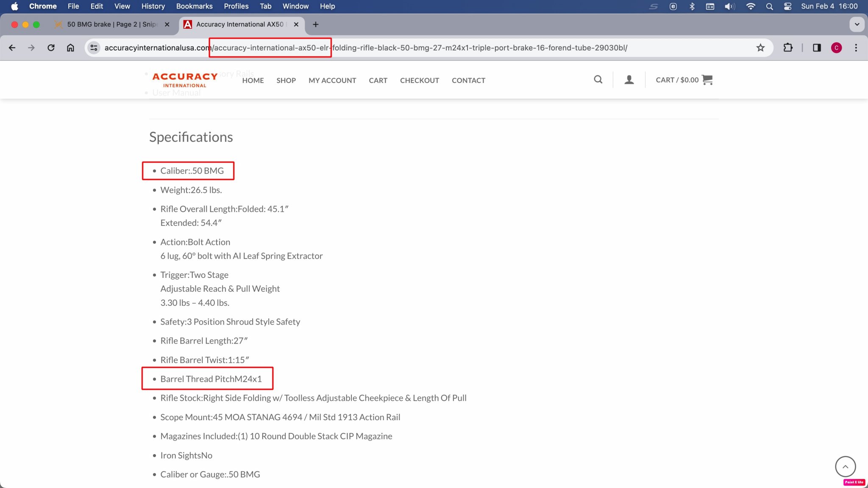Click the Weight:26.5 lbs. line
Image resolution: width=868 pixels, height=488 pixels.
tap(191, 190)
